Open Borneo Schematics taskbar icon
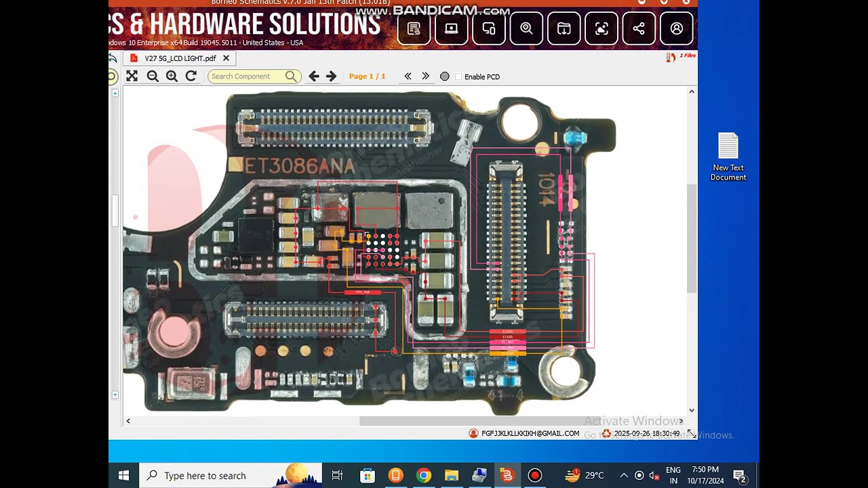The image size is (868, 488). 507,475
